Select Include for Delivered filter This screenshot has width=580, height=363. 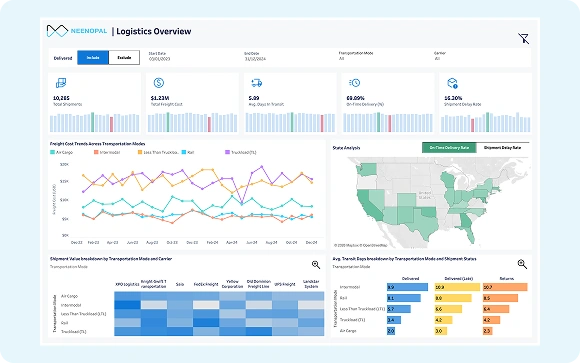(93, 58)
